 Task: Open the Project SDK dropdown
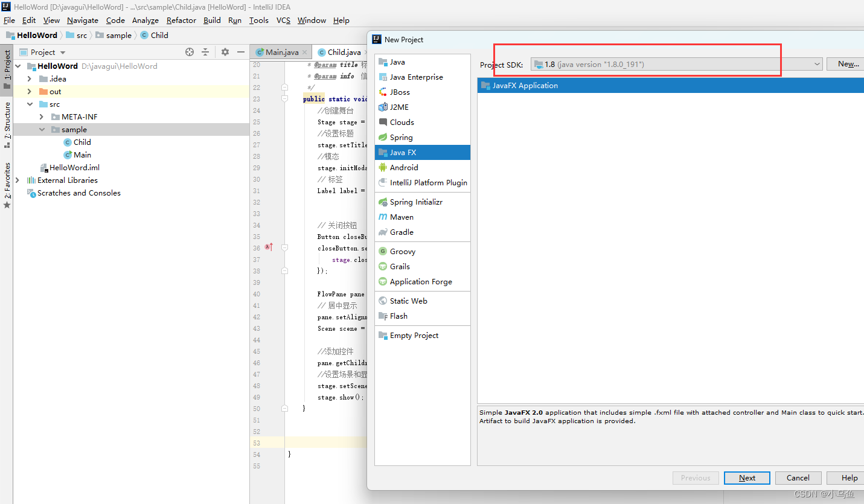click(677, 64)
